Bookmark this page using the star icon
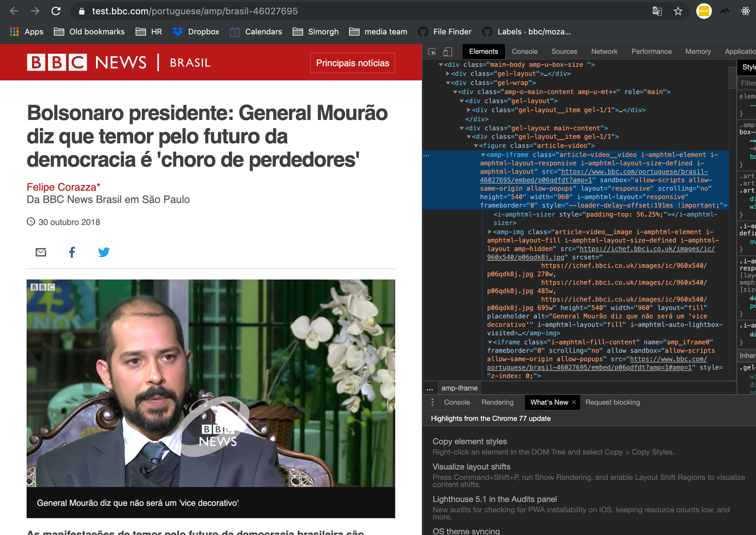Image resolution: width=756 pixels, height=535 pixels. pos(678,11)
